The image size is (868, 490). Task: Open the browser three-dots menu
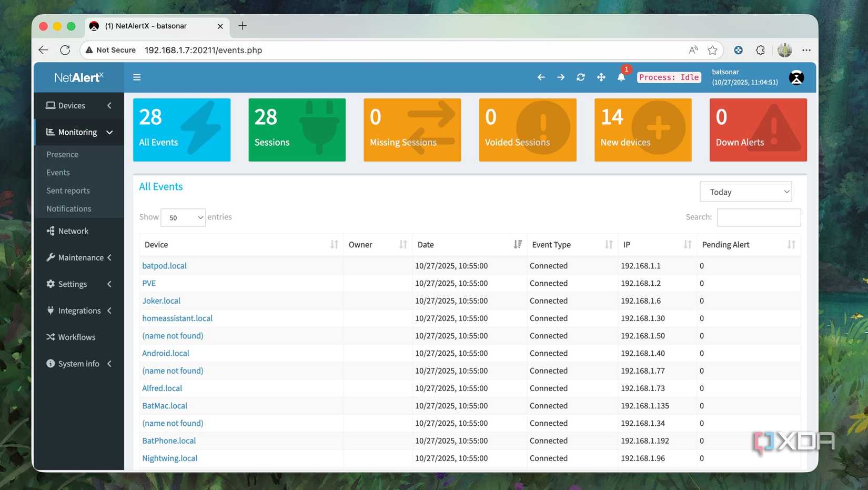tap(806, 50)
